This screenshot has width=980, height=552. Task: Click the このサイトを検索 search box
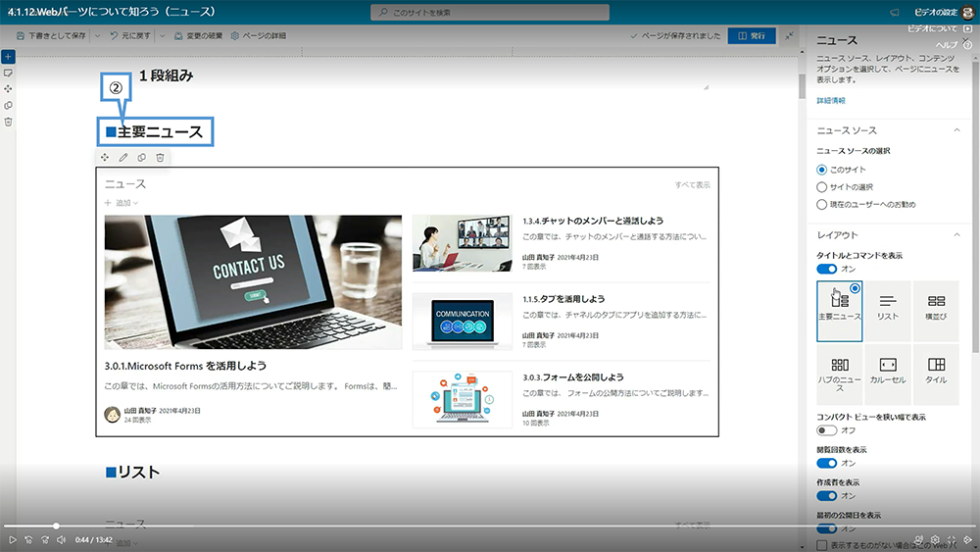point(490,12)
